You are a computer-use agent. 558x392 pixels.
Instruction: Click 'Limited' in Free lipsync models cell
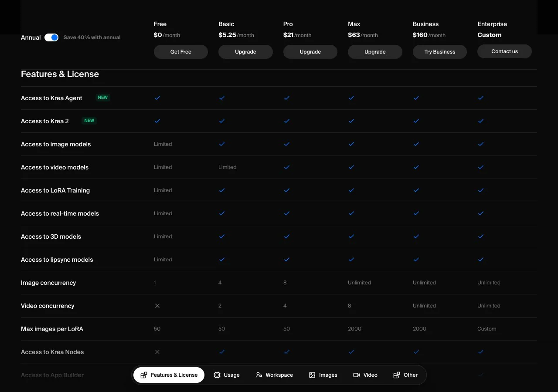(x=163, y=260)
